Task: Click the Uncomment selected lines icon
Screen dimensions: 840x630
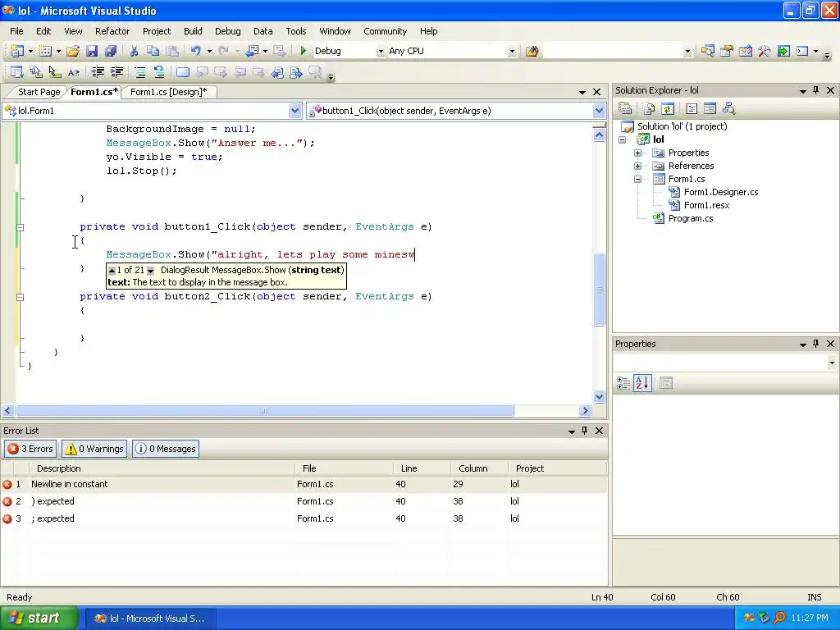Action: pos(159,72)
